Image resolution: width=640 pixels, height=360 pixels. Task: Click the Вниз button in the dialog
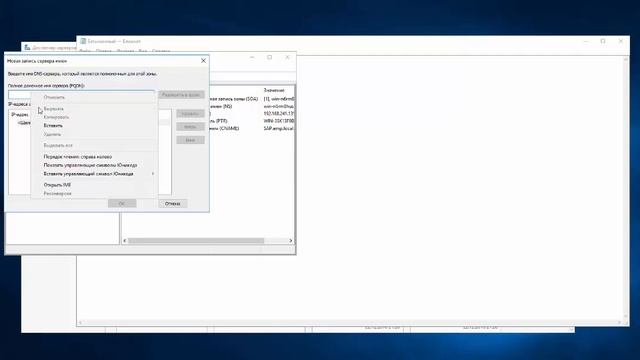pos(190,140)
